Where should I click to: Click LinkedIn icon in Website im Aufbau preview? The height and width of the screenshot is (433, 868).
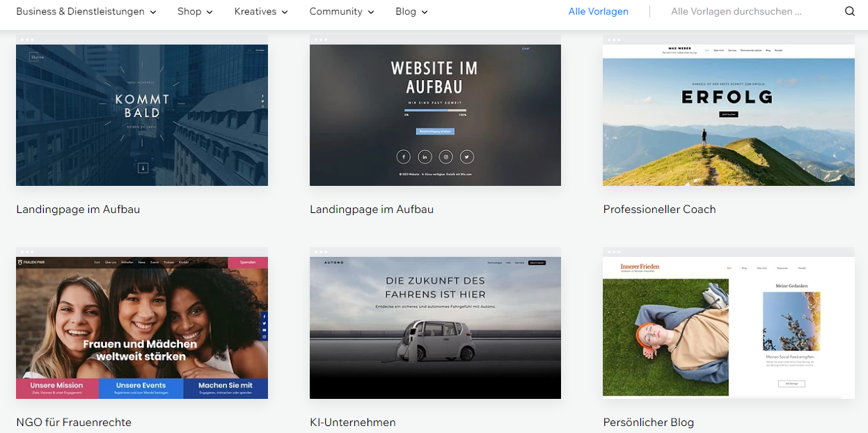(425, 157)
